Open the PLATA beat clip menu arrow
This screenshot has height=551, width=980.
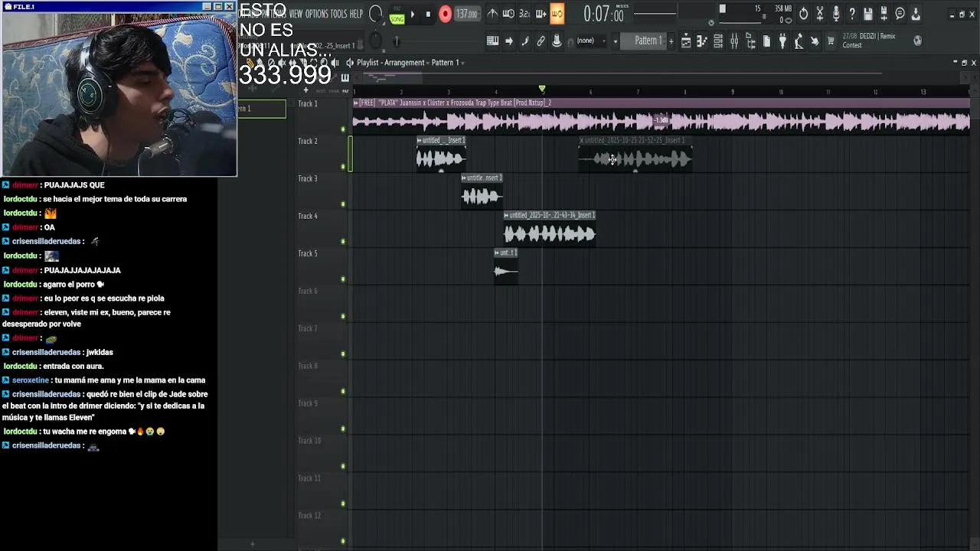356,103
